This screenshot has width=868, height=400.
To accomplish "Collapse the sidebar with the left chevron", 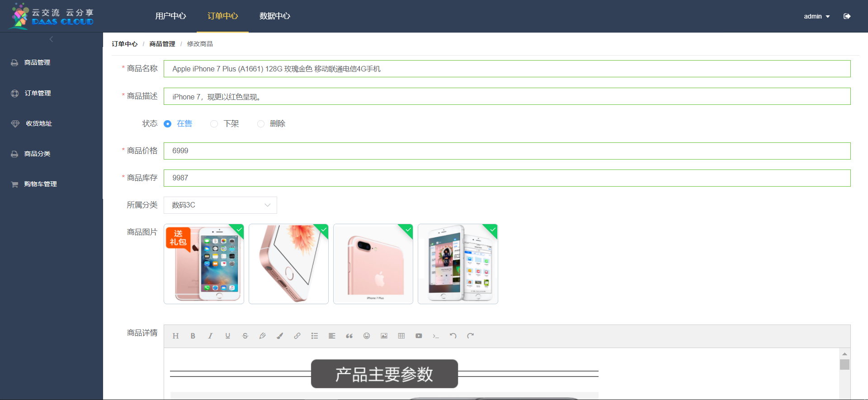I will 51,39.
